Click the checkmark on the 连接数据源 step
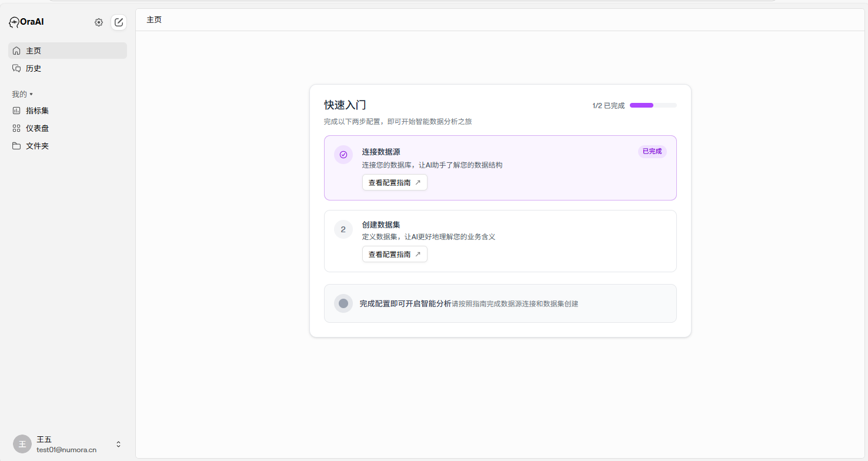Viewport: 868px width, 461px height. coord(343,154)
